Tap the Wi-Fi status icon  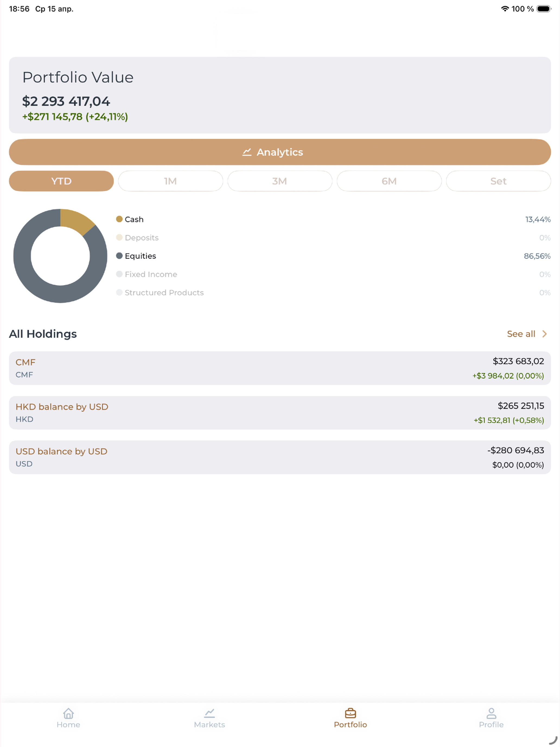click(505, 9)
